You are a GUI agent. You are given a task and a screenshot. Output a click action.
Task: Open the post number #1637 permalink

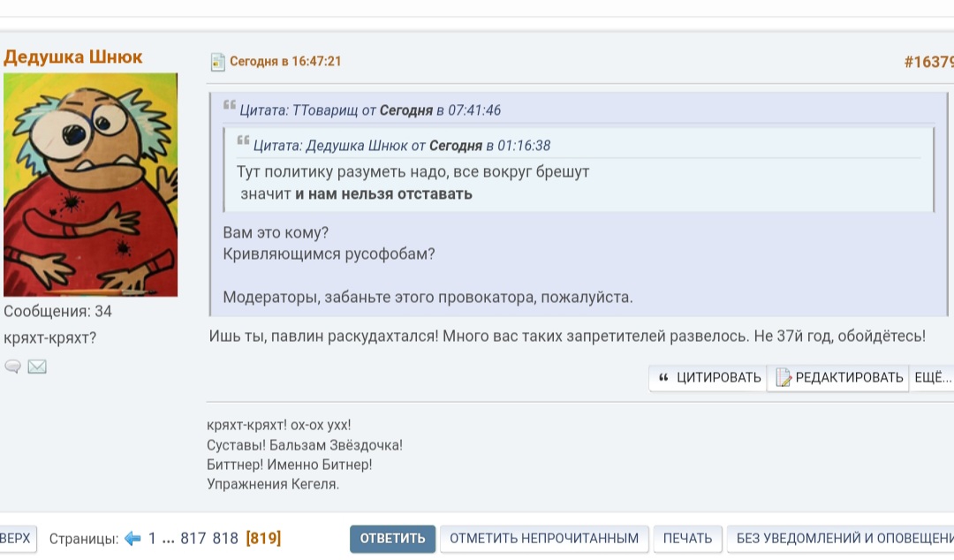tap(928, 62)
